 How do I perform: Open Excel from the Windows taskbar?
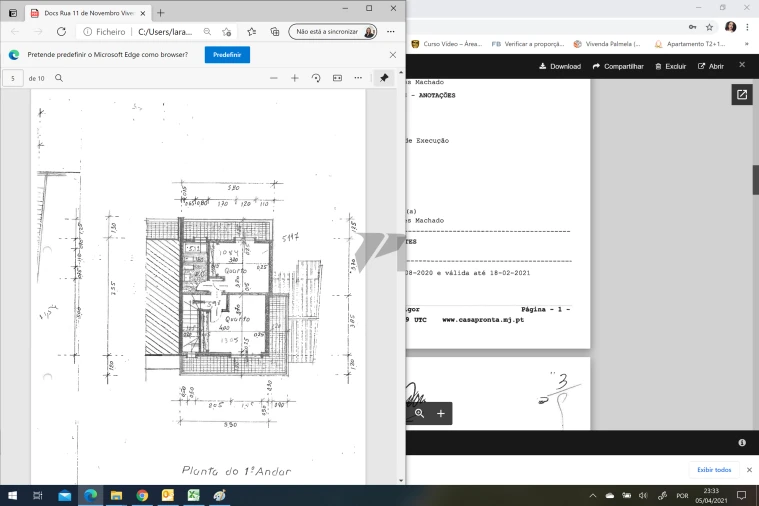[193, 495]
